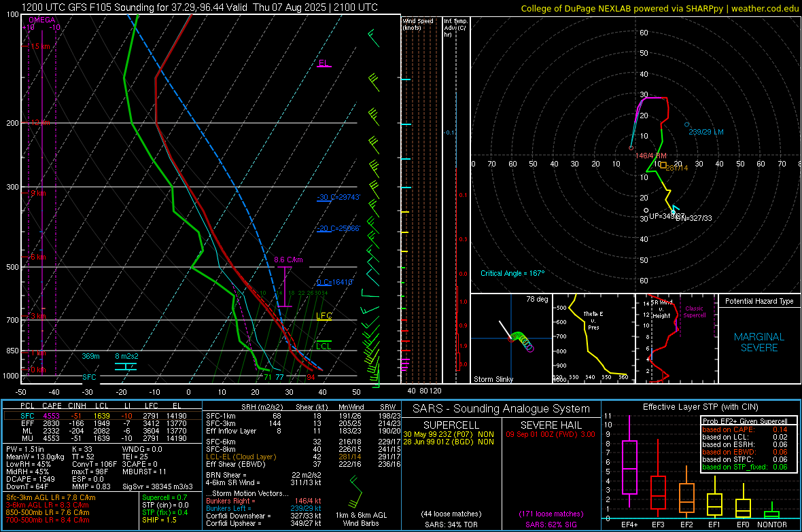Click the SARS: 62% SIG result

(x=551, y=525)
